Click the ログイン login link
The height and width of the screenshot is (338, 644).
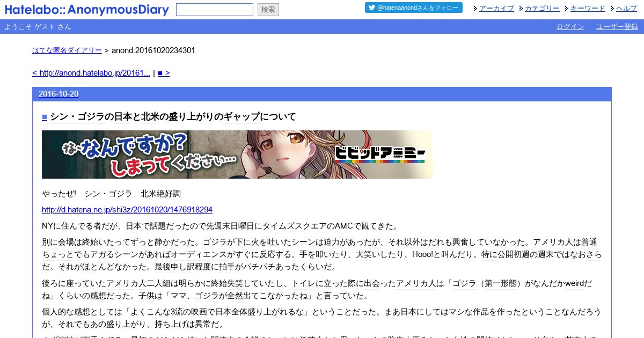pyautogui.click(x=570, y=27)
